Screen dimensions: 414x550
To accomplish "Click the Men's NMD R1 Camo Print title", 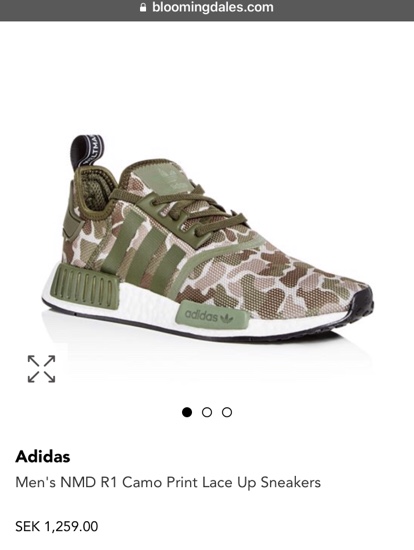I will pyautogui.click(x=168, y=482).
